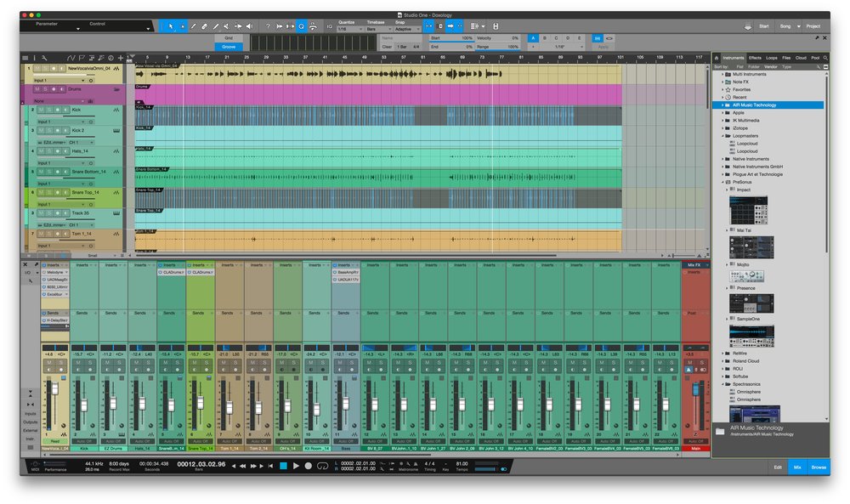Click the Main channel volume fader
The width and height of the screenshot is (850, 504).
tap(695, 389)
